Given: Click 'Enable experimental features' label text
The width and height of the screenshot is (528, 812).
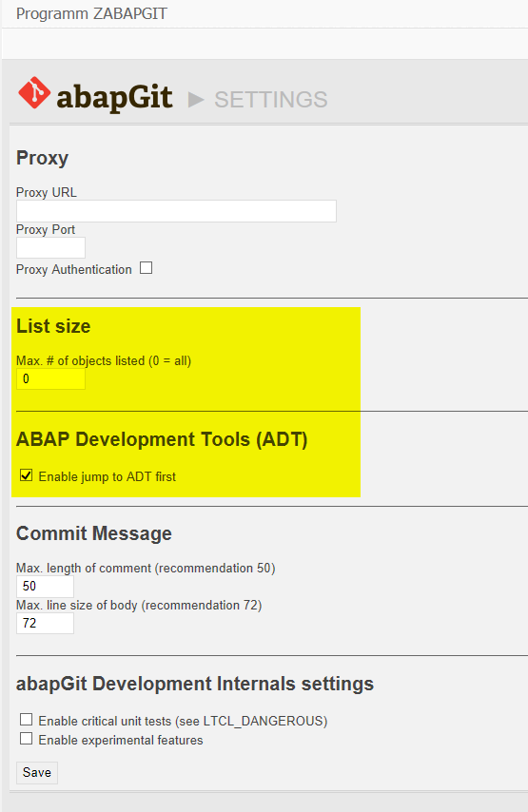Looking at the screenshot, I should tap(121, 741).
